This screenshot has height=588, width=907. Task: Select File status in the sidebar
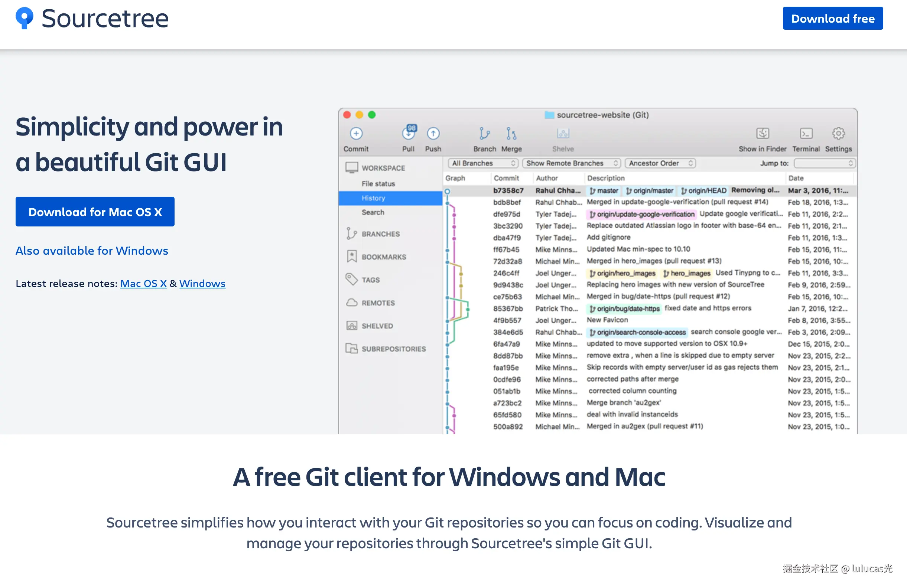(378, 184)
